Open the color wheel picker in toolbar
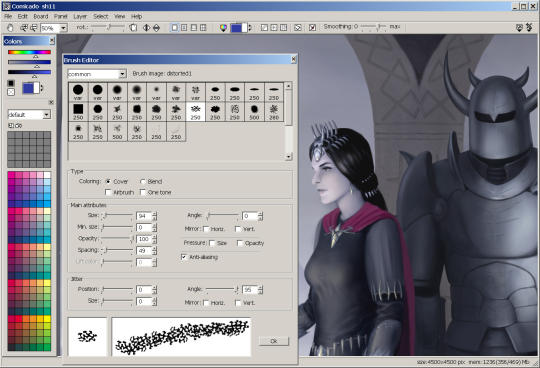The width and height of the screenshot is (540, 368). click(223, 28)
